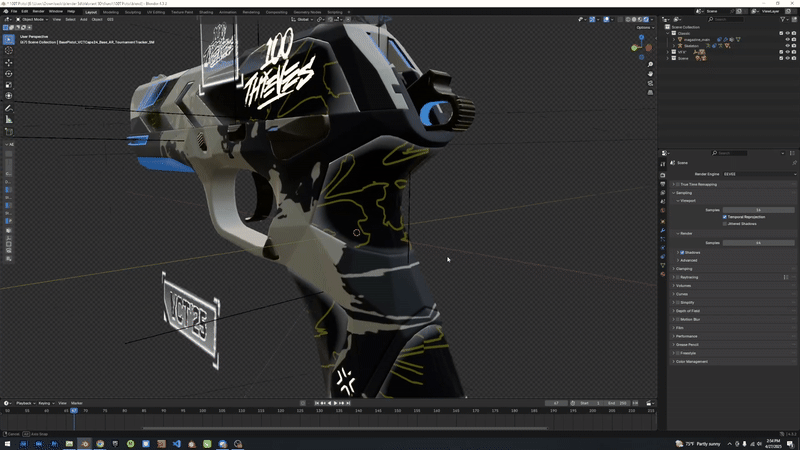Enable Temporal Reprojection checkbox
This screenshot has width=800, height=450.
tap(724, 217)
